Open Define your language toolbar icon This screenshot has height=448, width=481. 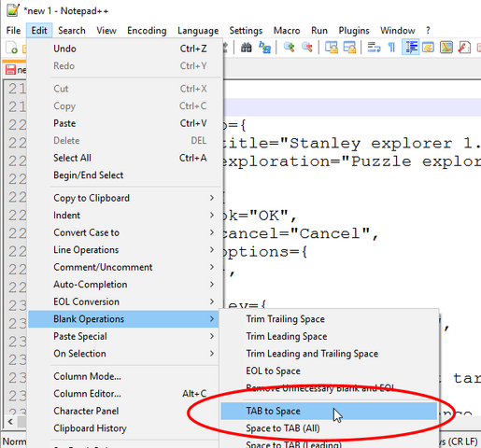tap(428, 48)
